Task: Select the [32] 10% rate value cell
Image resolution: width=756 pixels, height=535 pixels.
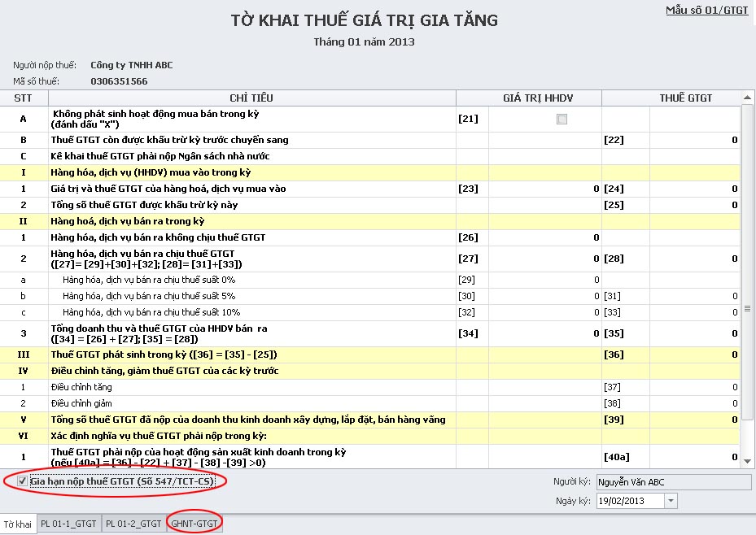Action: [544, 312]
